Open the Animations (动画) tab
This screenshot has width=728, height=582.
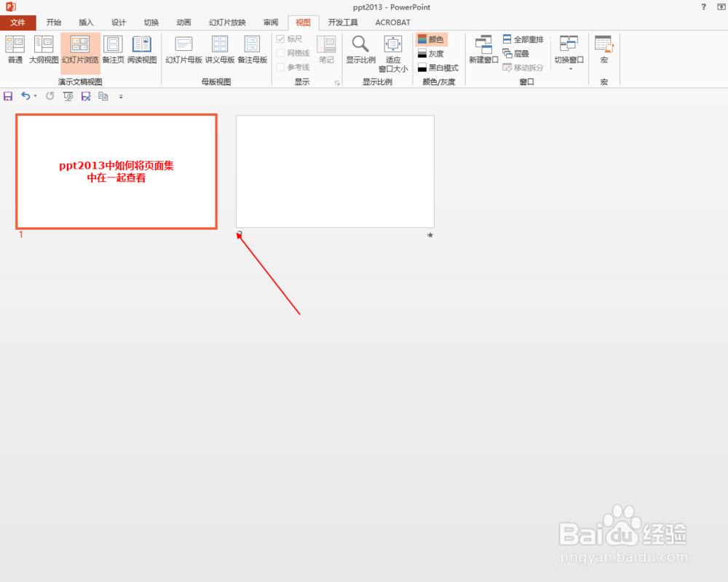point(184,23)
